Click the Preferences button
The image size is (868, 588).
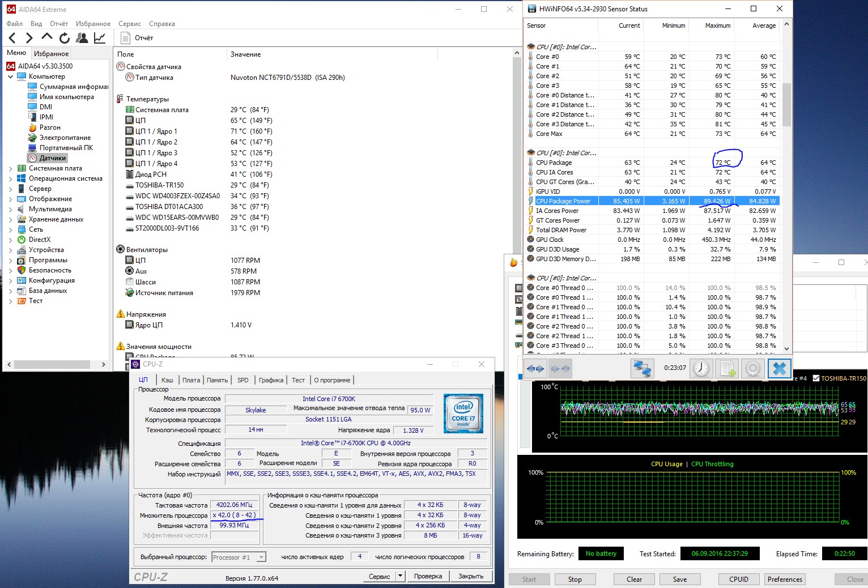click(785, 579)
